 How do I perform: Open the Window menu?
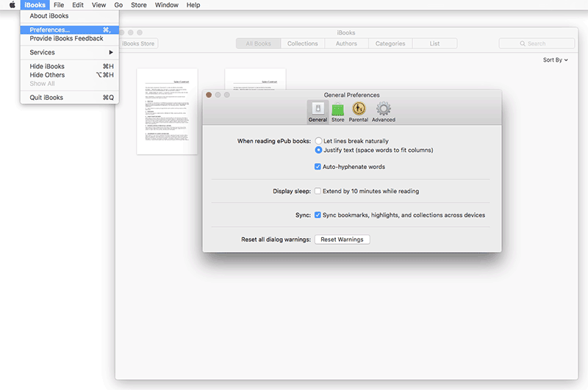pyautogui.click(x=167, y=5)
